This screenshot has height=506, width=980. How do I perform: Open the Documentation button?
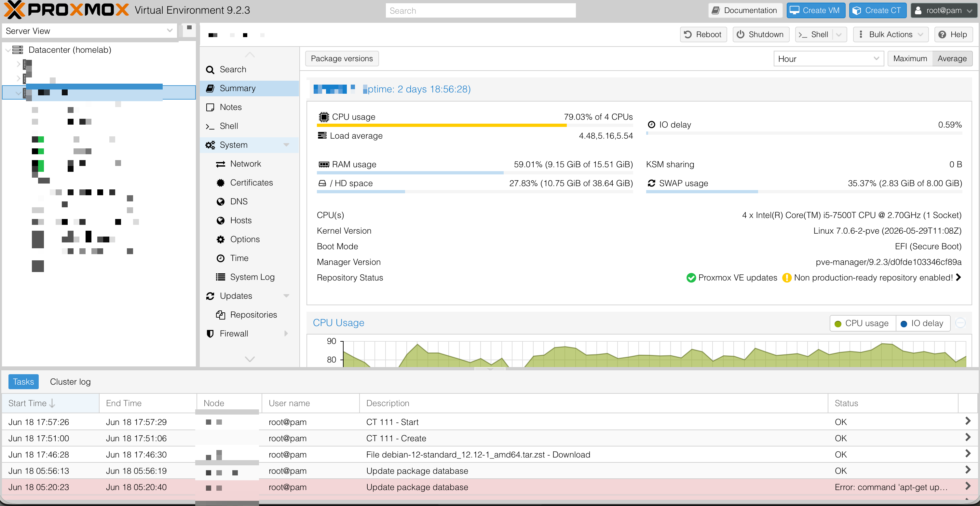tap(745, 10)
